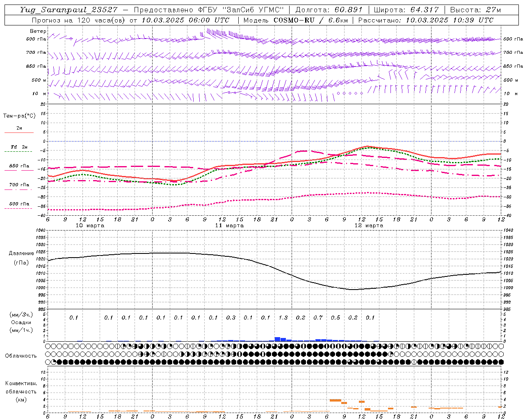Click the 0.7 precipitation value
The image size is (525, 420).
pyautogui.click(x=318, y=317)
